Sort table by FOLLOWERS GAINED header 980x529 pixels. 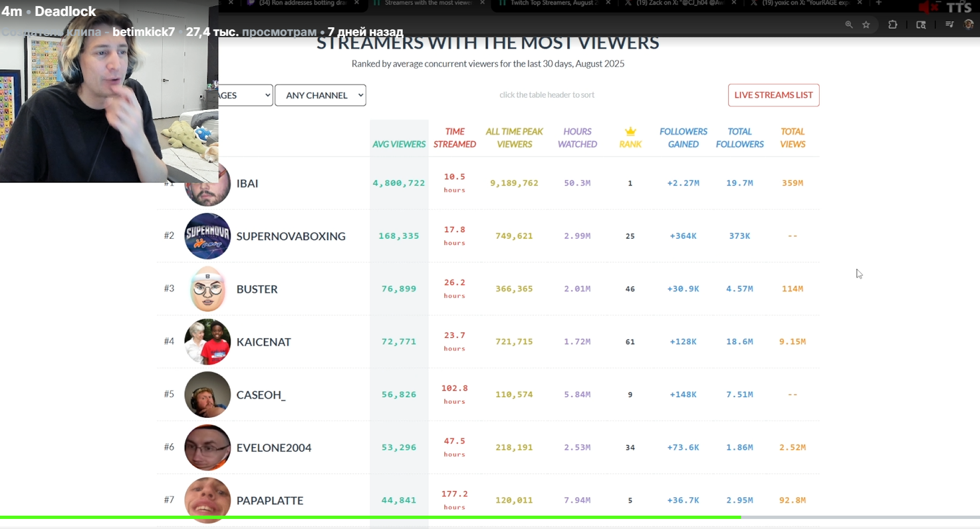(x=683, y=138)
